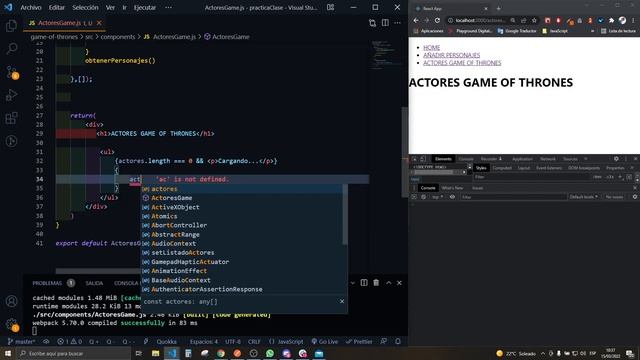Viewport: 640px width, 360px height.
Task: Open the Selección menu
Action: (x=85, y=7)
